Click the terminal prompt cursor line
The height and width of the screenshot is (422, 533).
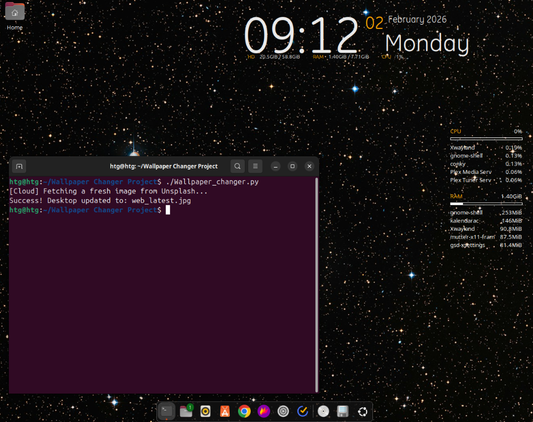tap(90, 210)
